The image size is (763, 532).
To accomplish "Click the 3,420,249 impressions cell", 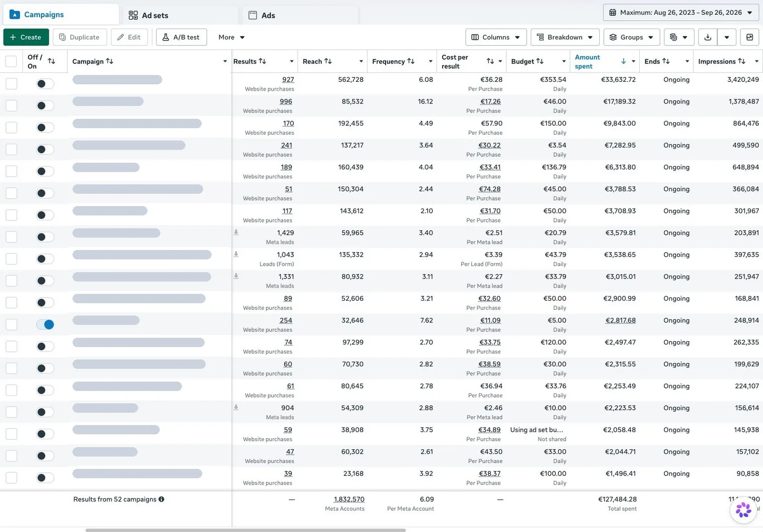I will click(743, 79).
